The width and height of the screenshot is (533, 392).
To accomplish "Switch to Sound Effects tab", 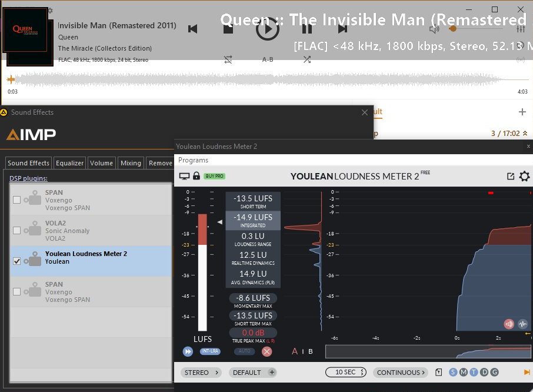I will (x=29, y=163).
